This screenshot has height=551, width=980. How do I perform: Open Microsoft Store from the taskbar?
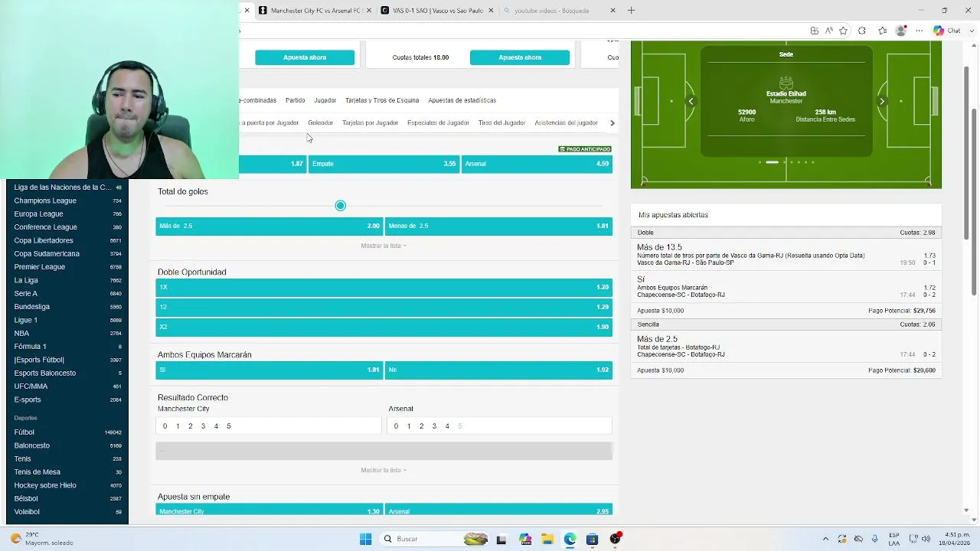[x=592, y=539]
